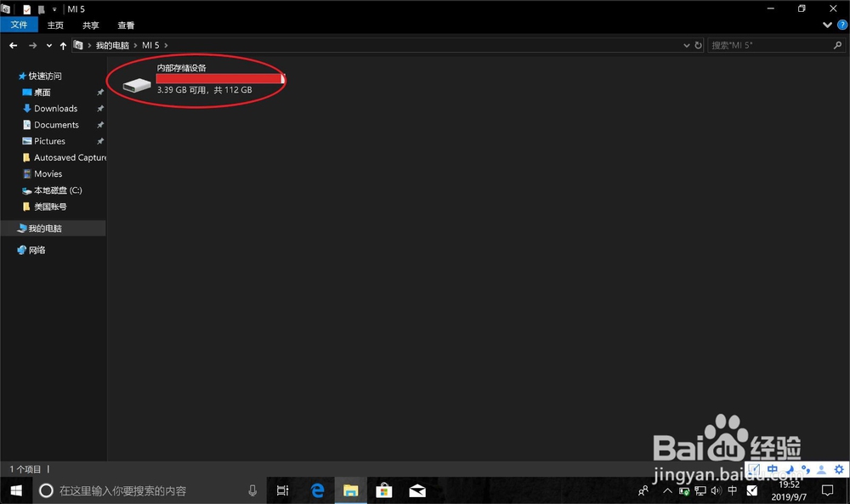Open the address bar history dropdown
The width and height of the screenshot is (850, 504).
tap(686, 46)
